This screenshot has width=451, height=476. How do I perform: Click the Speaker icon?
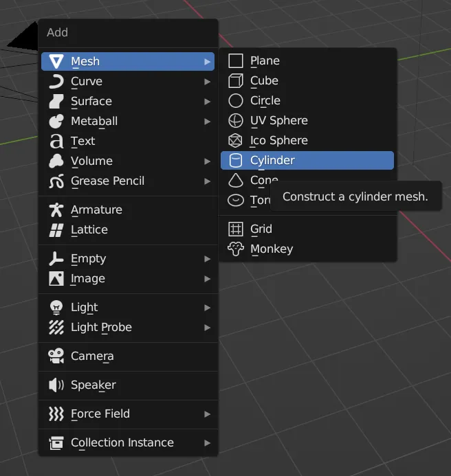56,385
